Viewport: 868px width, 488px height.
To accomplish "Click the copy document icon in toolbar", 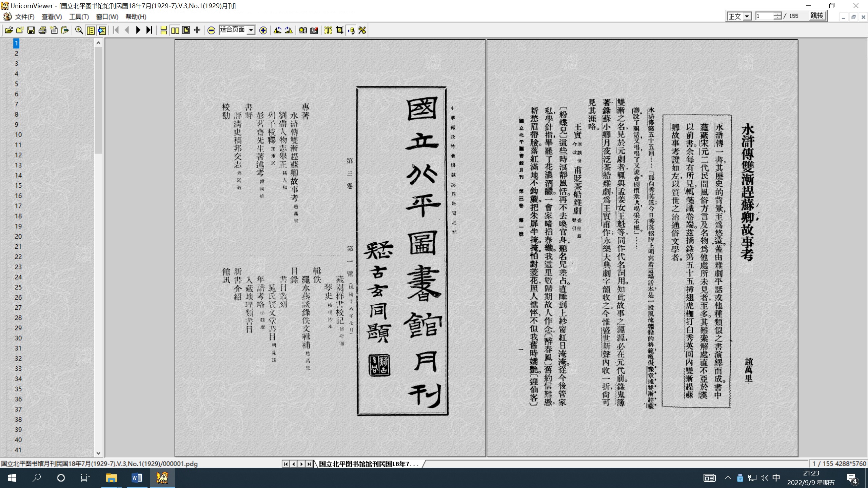I will tap(54, 30).
